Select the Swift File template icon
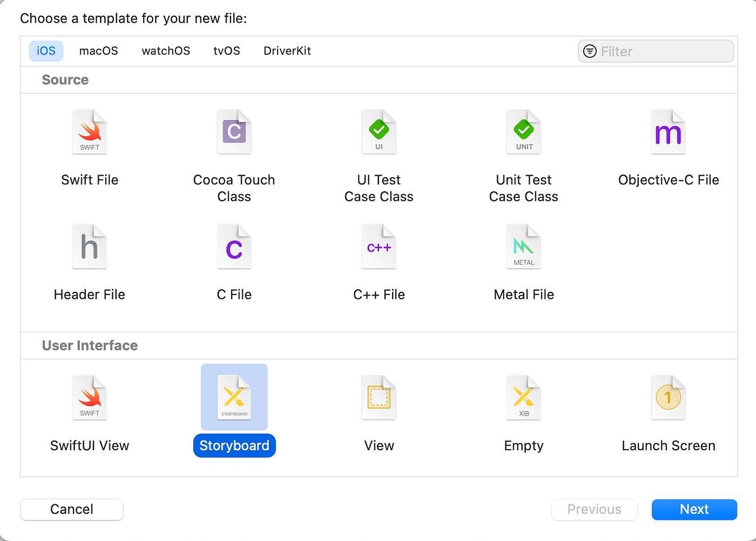 (90, 131)
